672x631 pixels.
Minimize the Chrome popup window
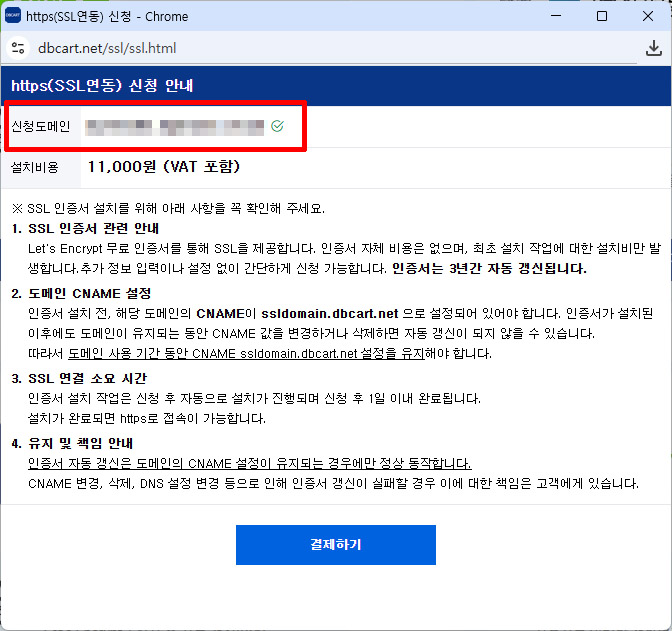pos(556,16)
